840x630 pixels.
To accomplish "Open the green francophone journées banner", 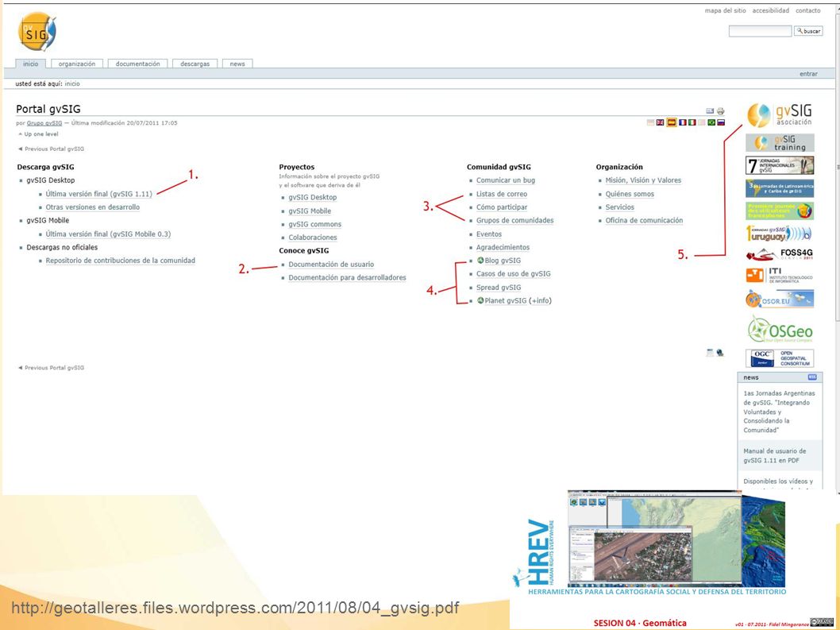I will (780, 211).
